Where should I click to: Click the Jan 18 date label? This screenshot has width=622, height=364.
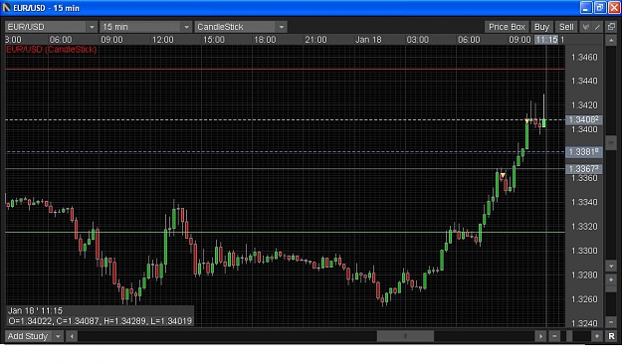coord(368,40)
